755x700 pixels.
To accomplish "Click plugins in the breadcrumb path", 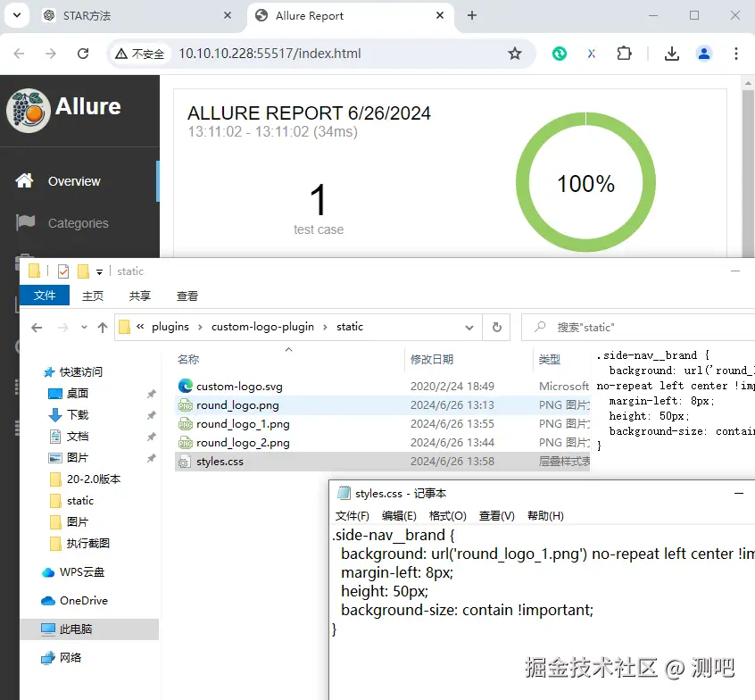I will (170, 327).
